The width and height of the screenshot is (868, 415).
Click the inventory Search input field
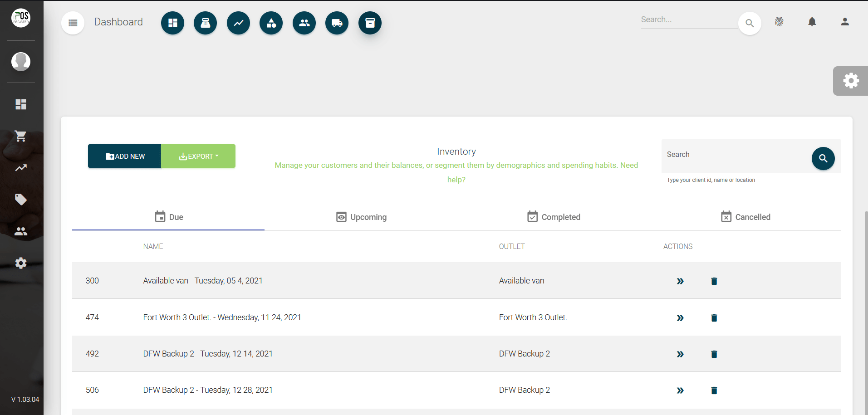click(735, 155)
